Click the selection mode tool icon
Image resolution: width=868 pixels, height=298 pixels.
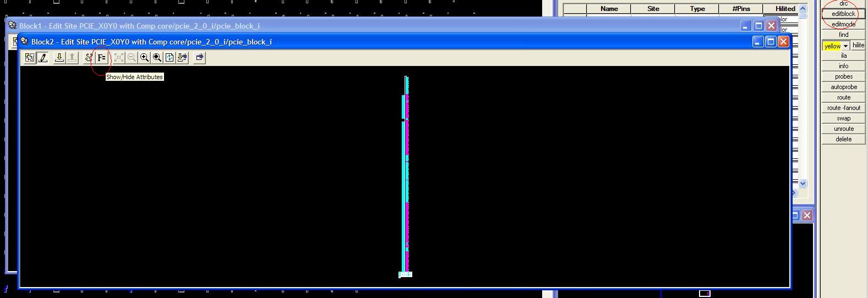tap(30, 58)
